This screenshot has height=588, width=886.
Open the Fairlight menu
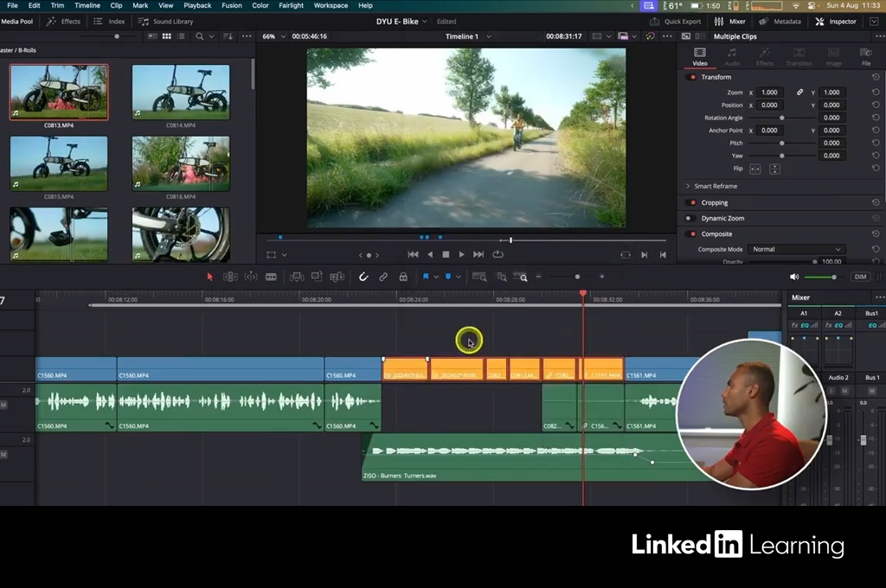coord(291,5)
